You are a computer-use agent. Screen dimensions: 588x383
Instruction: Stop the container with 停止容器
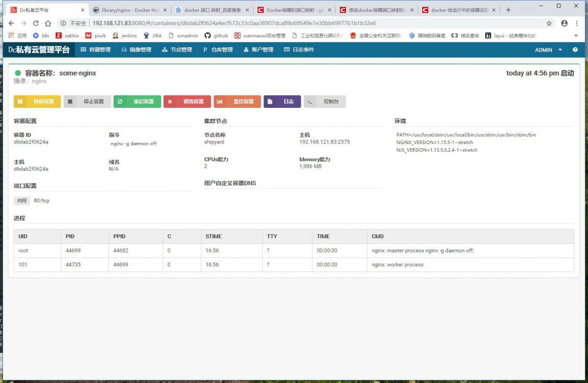88,102
